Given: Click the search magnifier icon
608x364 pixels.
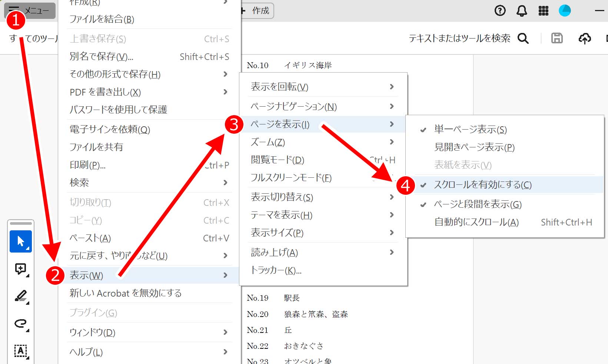Looking at the screenshot, I should (x=523, y=38).
